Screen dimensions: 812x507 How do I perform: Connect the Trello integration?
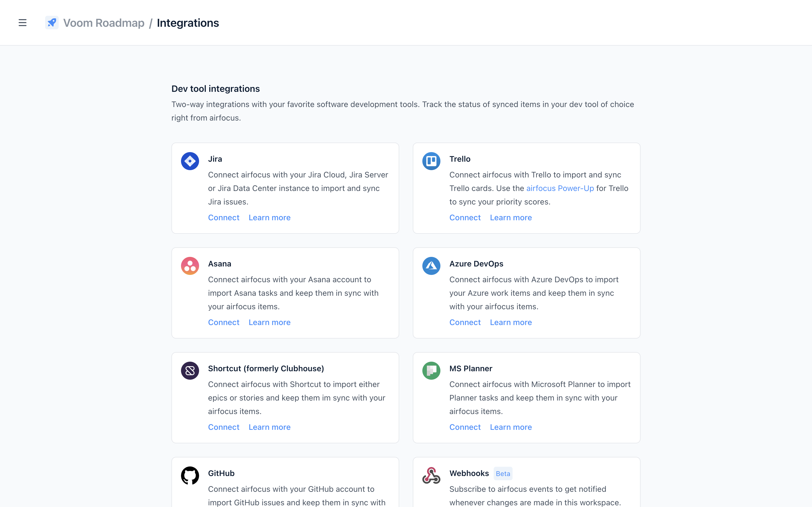click(465, 217)
